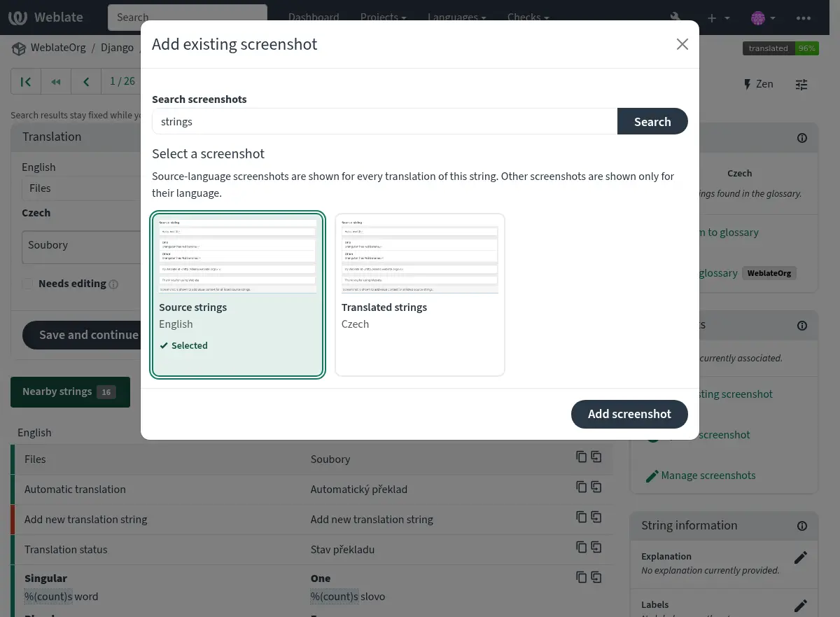Click the Search screenshots input field

tap(385, 121)
